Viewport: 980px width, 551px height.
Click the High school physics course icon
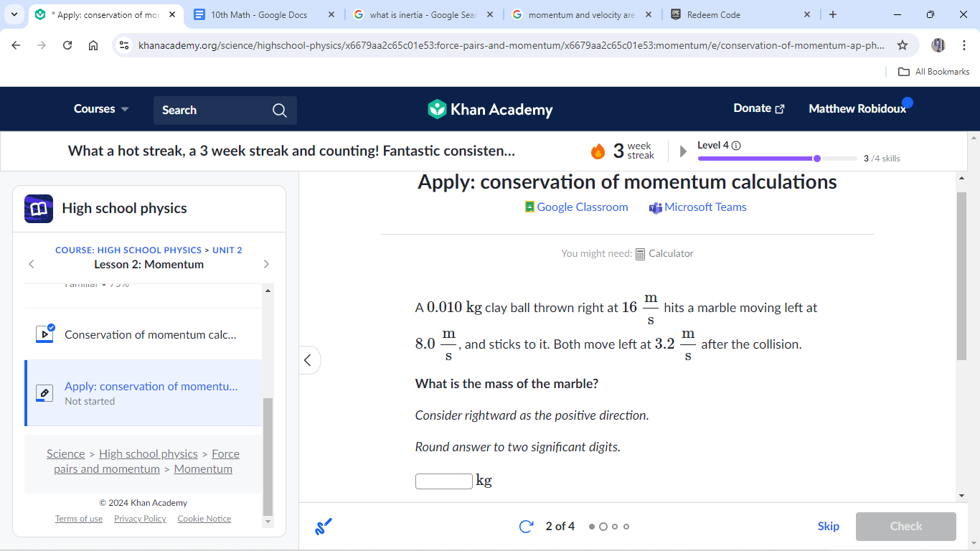pos(39,208)
